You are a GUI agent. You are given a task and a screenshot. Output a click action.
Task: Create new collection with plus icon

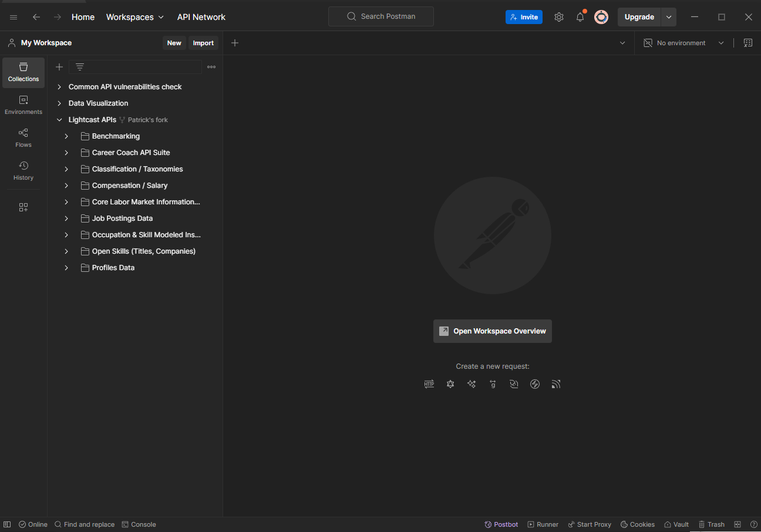59,67
